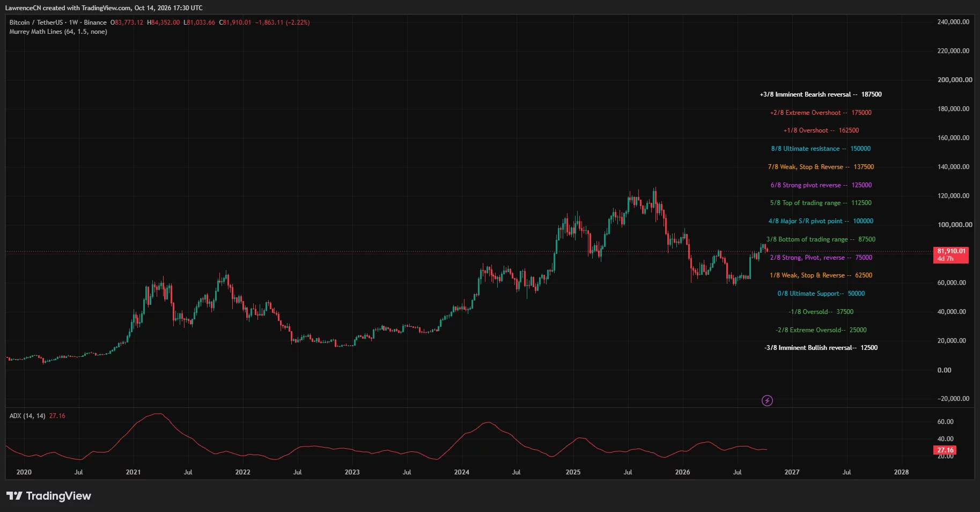Click the +3/8 Imminent Bearish reversal 187500 label
980x512 pixels.
(x=821, y=94)
